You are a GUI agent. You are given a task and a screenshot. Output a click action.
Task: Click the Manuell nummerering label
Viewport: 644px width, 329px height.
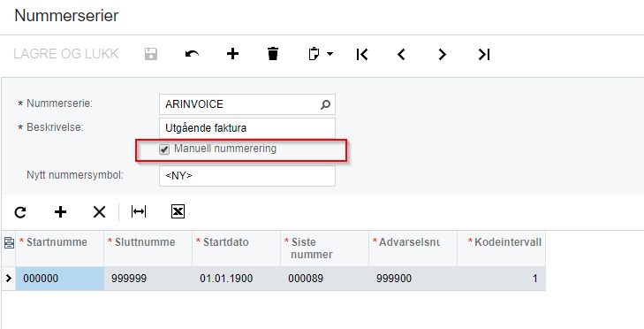coord(225,149)
